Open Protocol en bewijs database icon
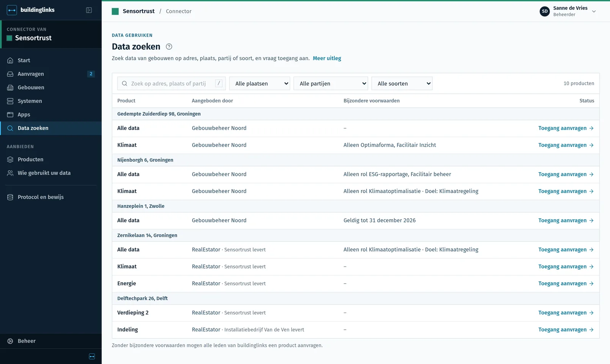Image resolution: width=610 pixels, height=364 pixels. coord(10,197)
